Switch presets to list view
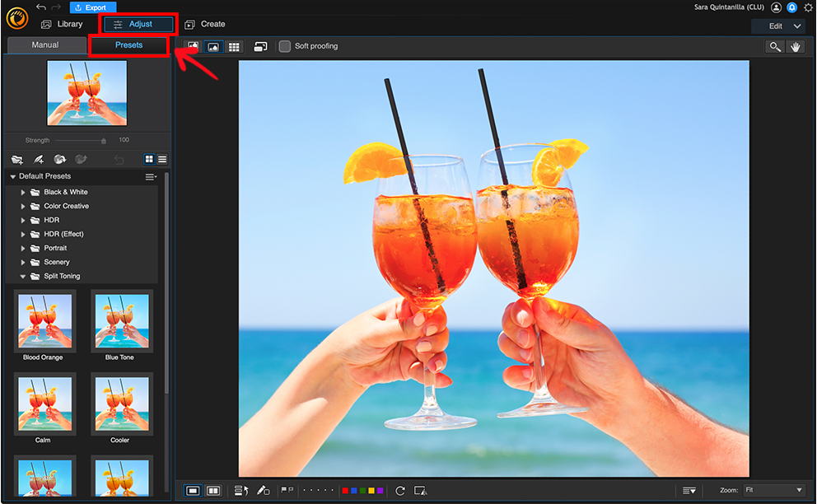The width and height of the screenshot is (817, 504). [162, 159]
